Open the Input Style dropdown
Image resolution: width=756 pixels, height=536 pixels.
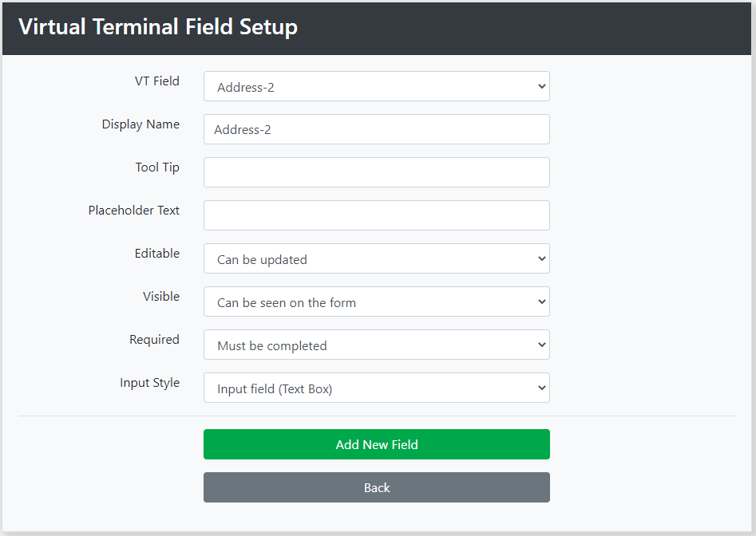[x=377, y=388]
